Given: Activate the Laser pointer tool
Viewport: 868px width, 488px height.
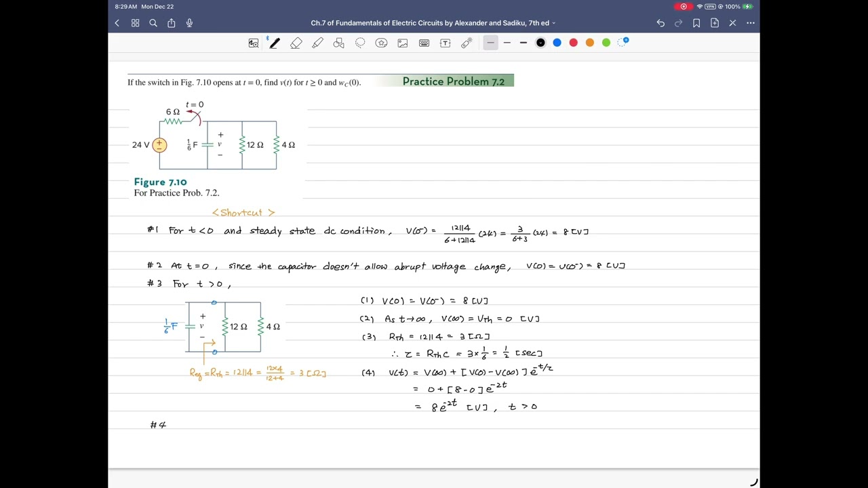Looking at the screenshot, I should click(x=467, y=43).
